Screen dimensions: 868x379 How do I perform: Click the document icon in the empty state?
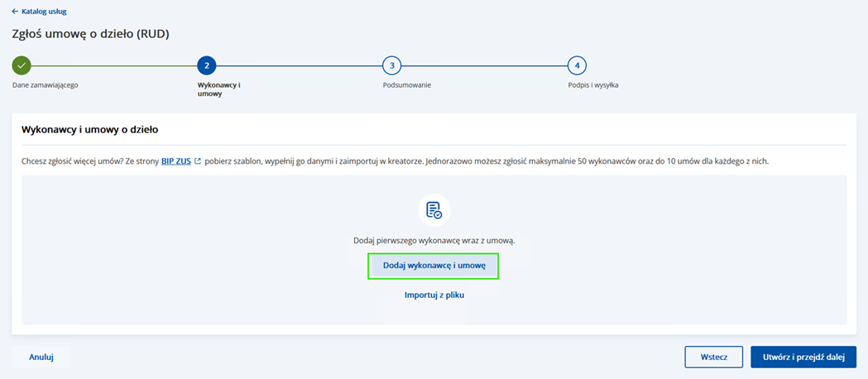pyautogui.click(x=434, y=210)
